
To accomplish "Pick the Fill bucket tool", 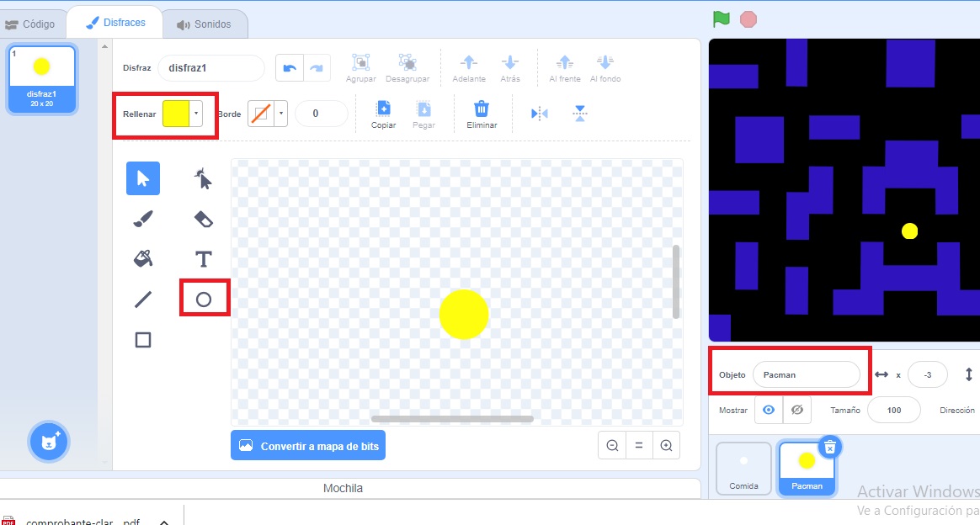I will point(142,258).
